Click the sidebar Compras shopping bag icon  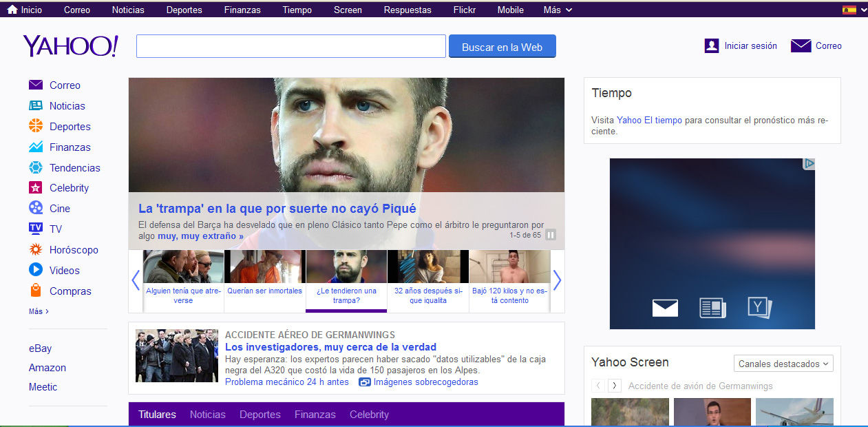(x=36, y=291)
